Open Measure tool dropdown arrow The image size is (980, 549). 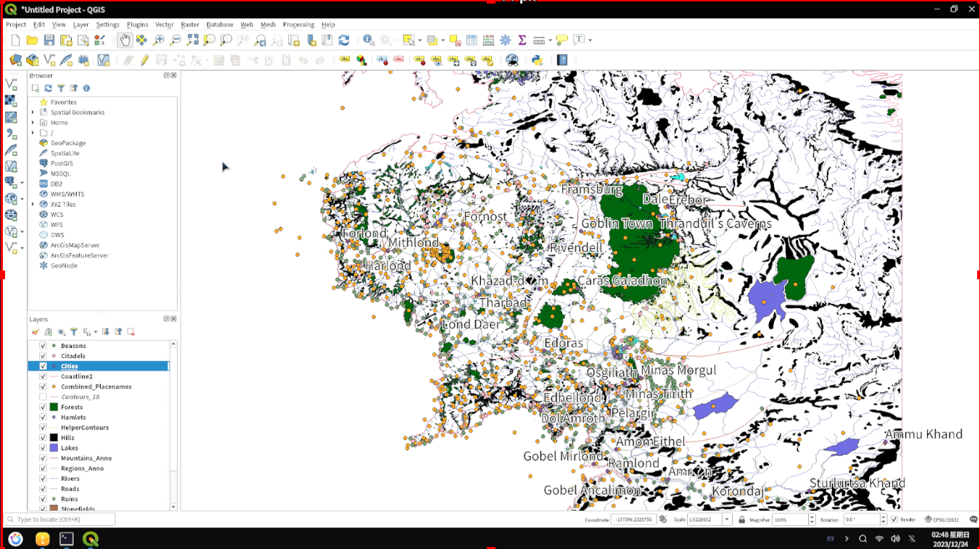(550, 40)
